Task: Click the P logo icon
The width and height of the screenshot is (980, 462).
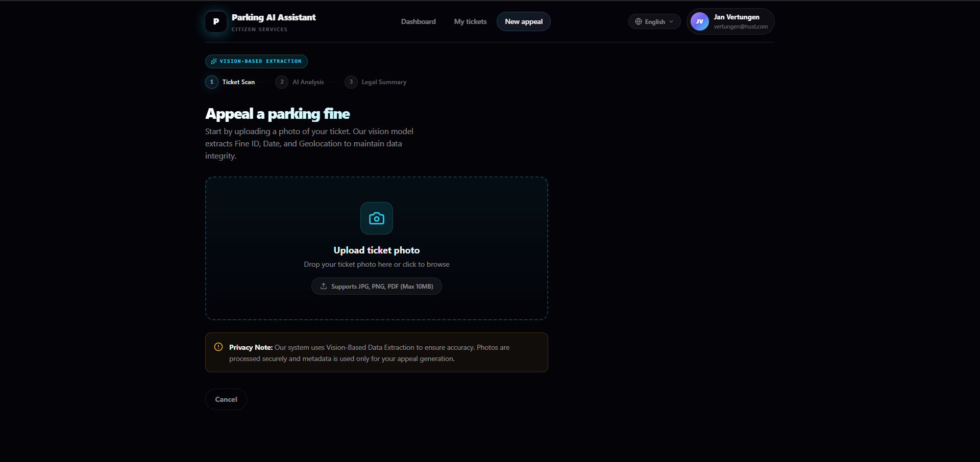Action: [x=216, y=21]
